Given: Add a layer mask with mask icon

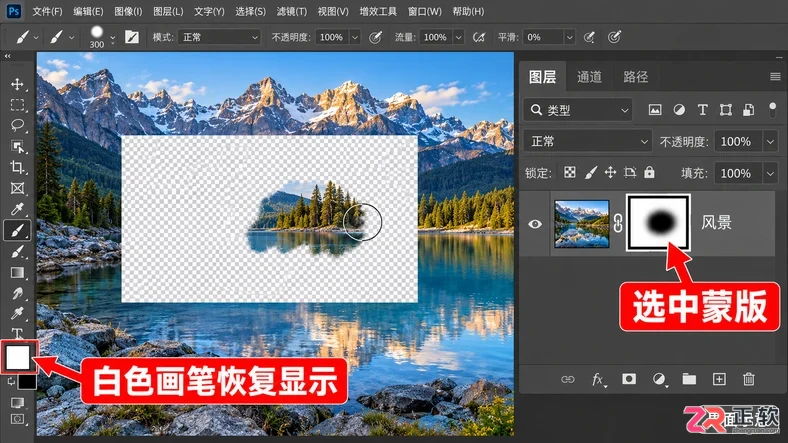Looking at the screenshot, I should pos(629,379).
